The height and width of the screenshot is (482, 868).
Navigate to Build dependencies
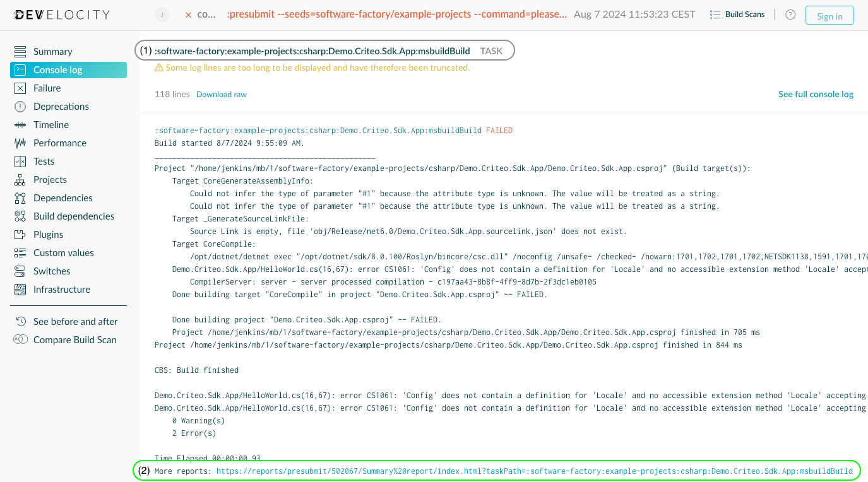[x=73, y=216]
